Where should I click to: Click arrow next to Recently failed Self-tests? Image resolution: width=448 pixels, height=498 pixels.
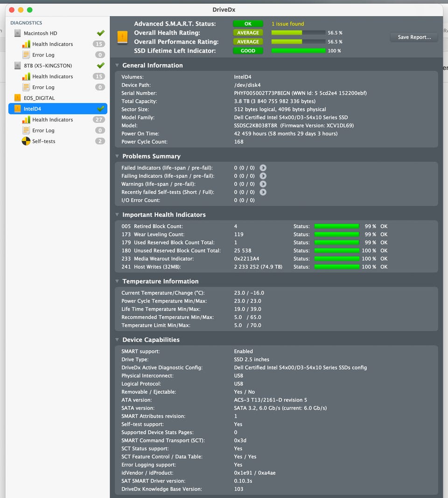263,192
